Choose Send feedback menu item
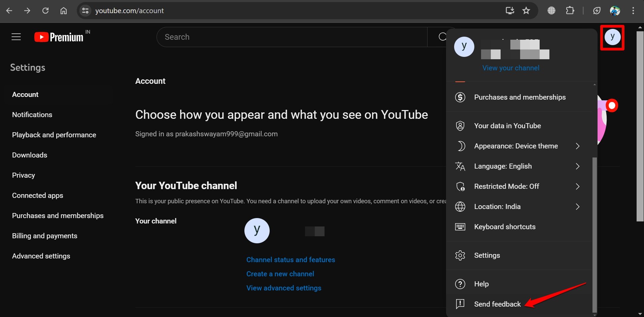The image size is (644, 317). click(519, 304)
